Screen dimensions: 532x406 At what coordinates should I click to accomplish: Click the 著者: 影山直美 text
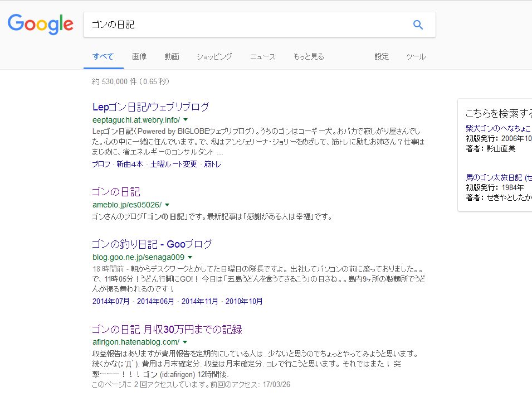[491, 148]
